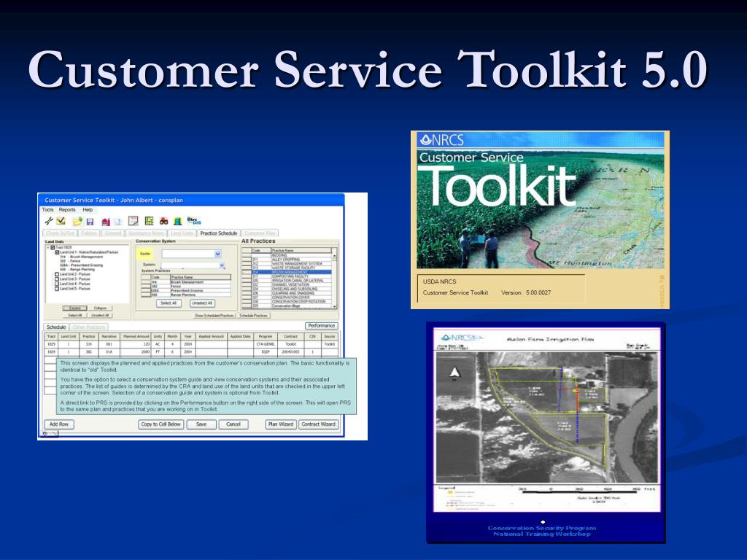Open the notepad notes toolbar icon
Image resolution: width=747 pixels, height=560 pixels.
tap(133, 221)
